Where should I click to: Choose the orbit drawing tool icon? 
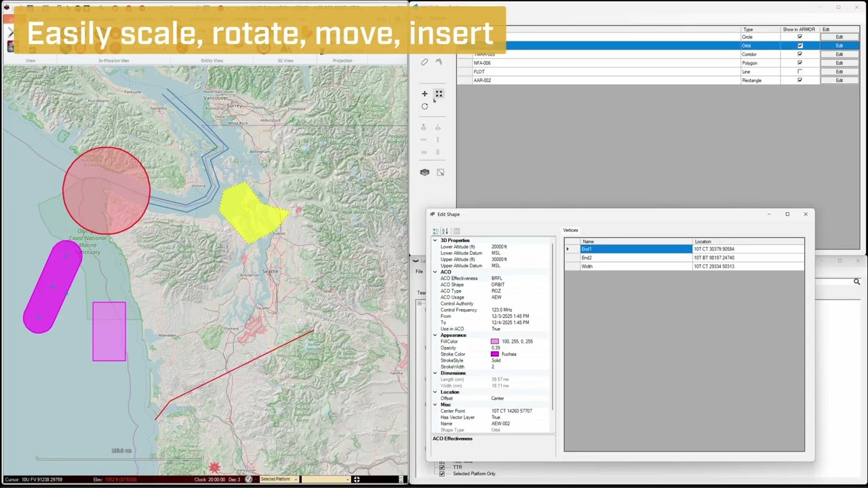pyautogui.click(x=425, y=62)
